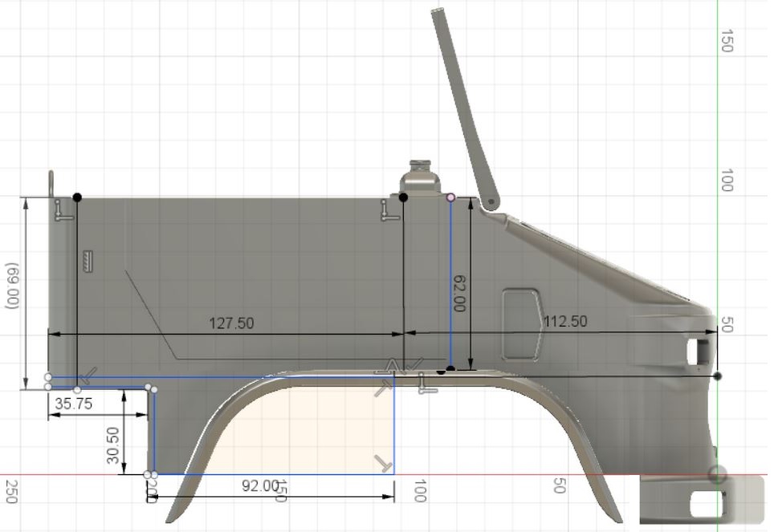Click midpoint triangle constraint glyph above wheel arch

tap(392, 366)
